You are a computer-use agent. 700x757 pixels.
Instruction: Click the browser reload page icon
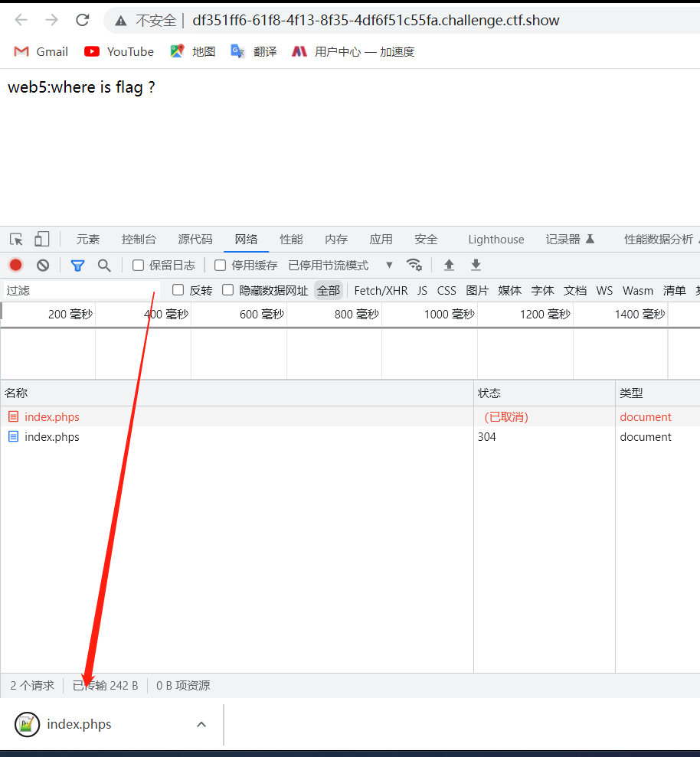[x=83, y=20]
